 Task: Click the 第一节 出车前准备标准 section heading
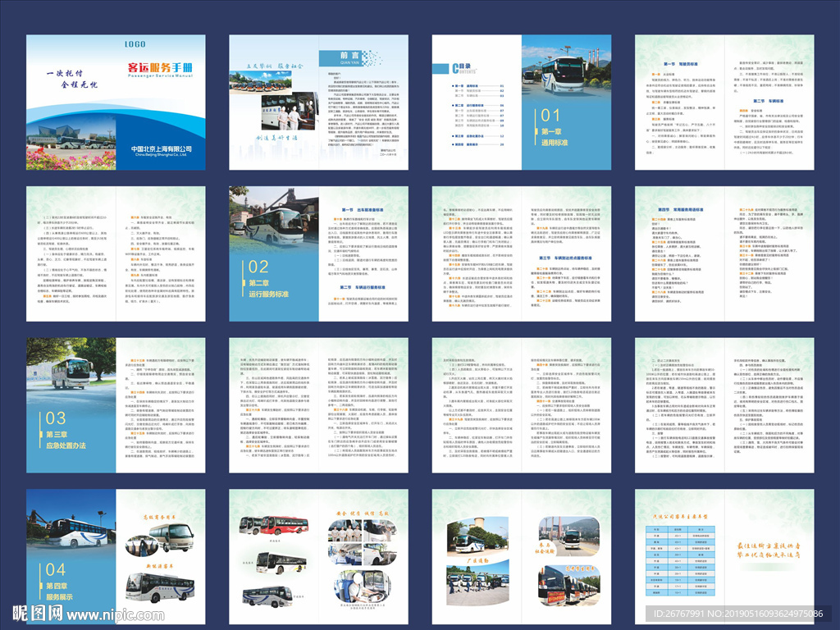pos(360,209)
